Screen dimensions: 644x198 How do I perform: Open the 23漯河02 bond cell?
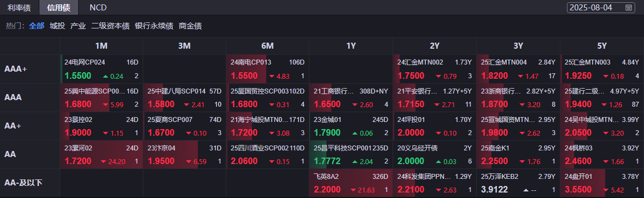click(101, 154)
